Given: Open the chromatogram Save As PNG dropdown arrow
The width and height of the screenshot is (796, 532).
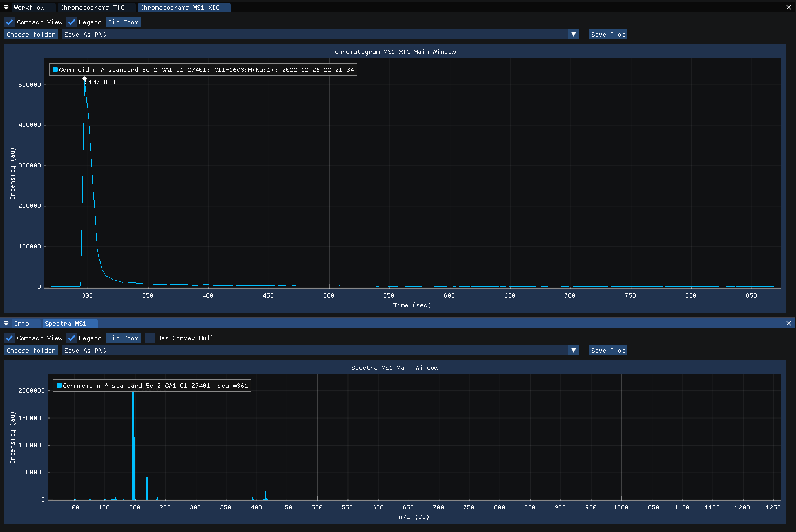Looking at the screenshot, I should [x=573, y=35].
